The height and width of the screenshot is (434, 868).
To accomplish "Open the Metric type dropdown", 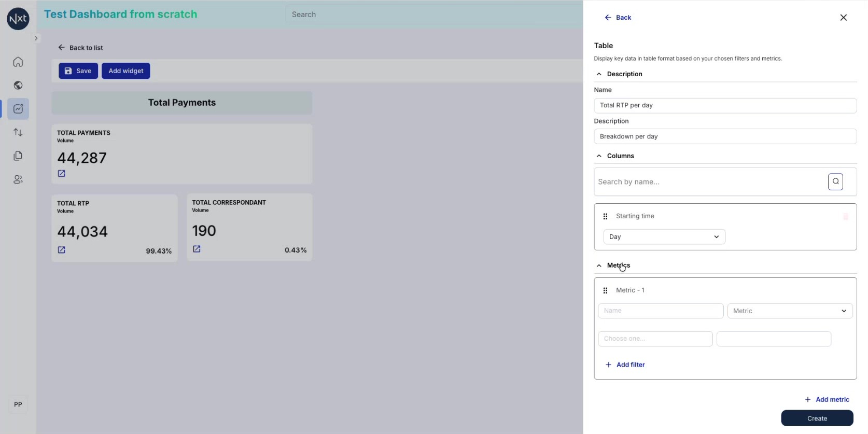I will pyautogui.click(x=790, y=311).
